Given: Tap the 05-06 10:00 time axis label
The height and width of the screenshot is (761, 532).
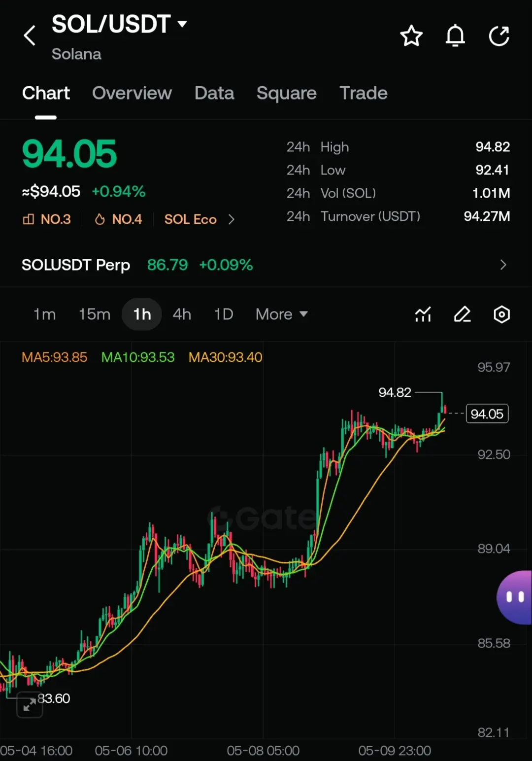Looking at the screenshot, I should pyautogui.click(x=131, y=751).
